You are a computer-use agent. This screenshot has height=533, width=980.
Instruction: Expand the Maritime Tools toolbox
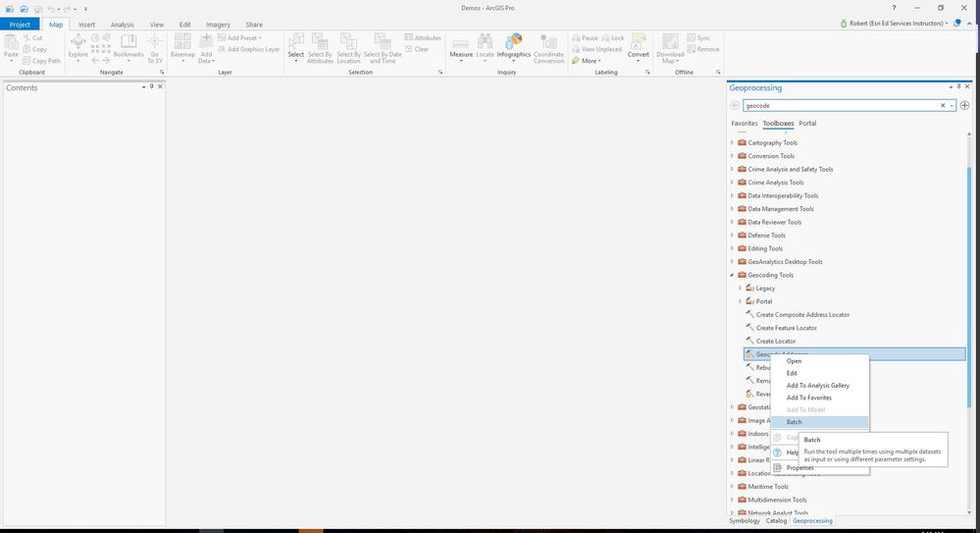pyautogui.click(x=732, y=487)
